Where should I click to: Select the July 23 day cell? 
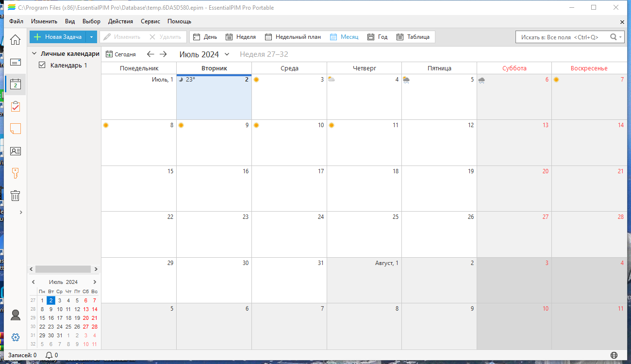pyautogui.click(x=214, y=234)
